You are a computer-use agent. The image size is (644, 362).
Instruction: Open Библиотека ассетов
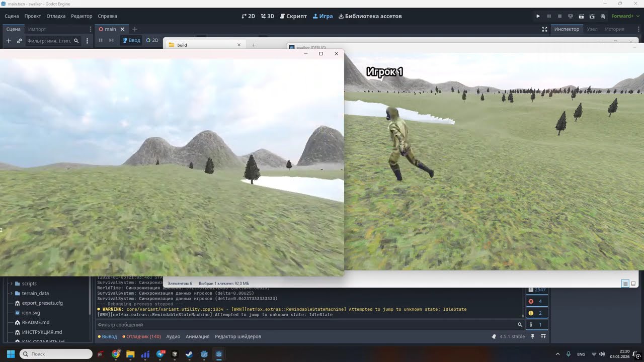click(x=370, y=16)
